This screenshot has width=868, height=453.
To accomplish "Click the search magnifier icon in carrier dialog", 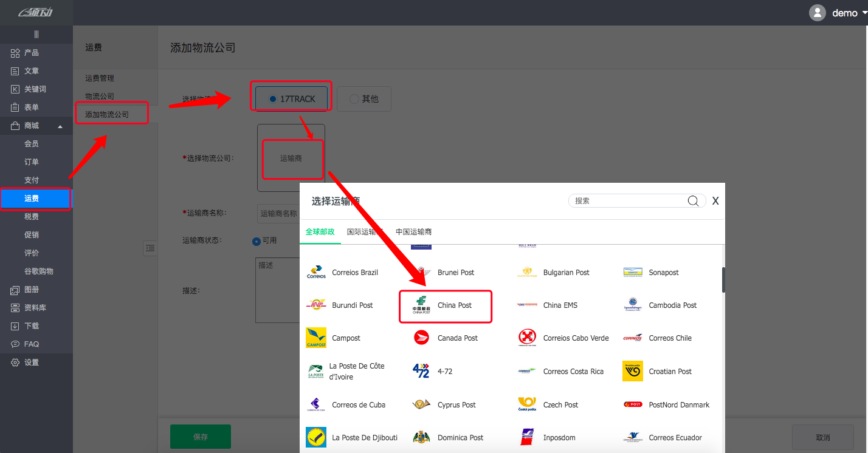I will (x=693, y=201).
